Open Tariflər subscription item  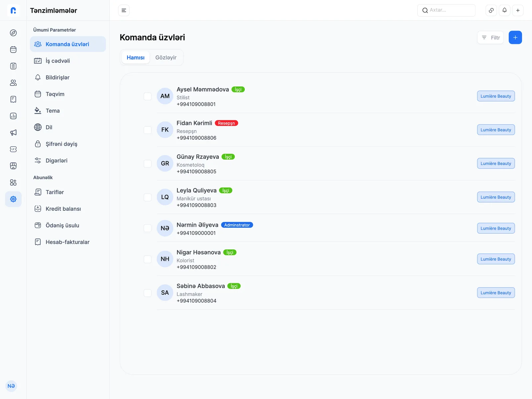tap(68, 192)
